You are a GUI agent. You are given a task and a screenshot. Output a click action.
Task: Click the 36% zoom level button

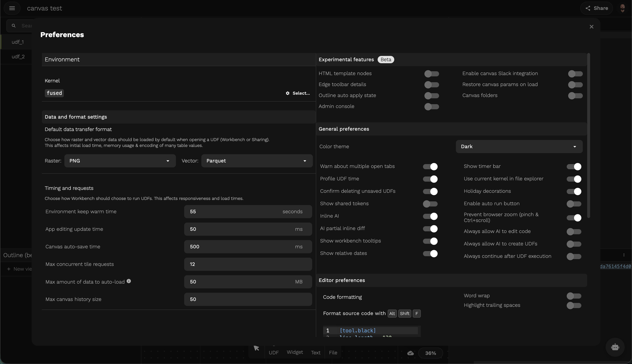(x=430, y=353)
